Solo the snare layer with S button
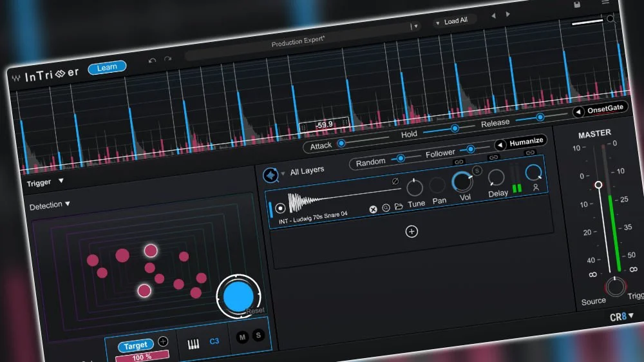 [477, 171]
